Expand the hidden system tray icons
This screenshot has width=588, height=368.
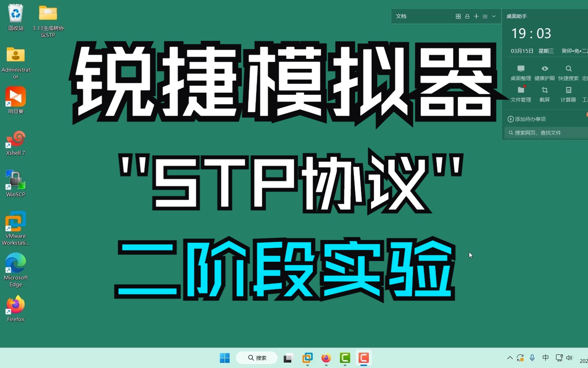click(x=510, y=358)
